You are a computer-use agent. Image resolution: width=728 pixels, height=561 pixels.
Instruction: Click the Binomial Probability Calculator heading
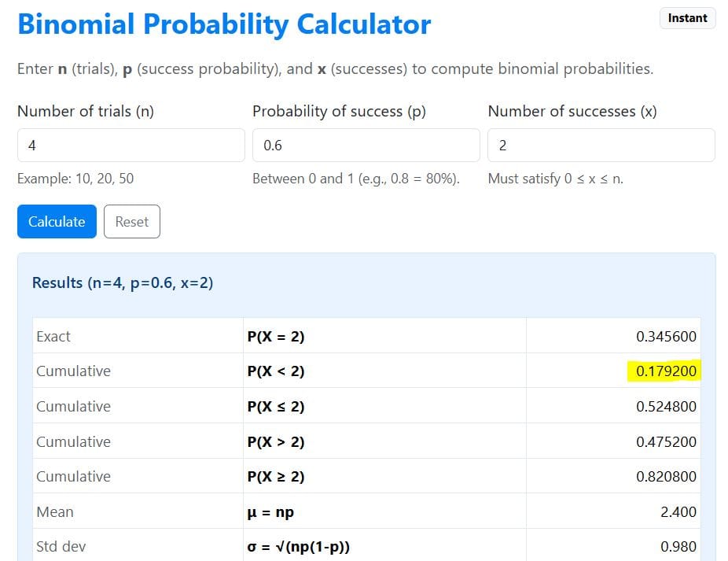click(x=223, y=24)
